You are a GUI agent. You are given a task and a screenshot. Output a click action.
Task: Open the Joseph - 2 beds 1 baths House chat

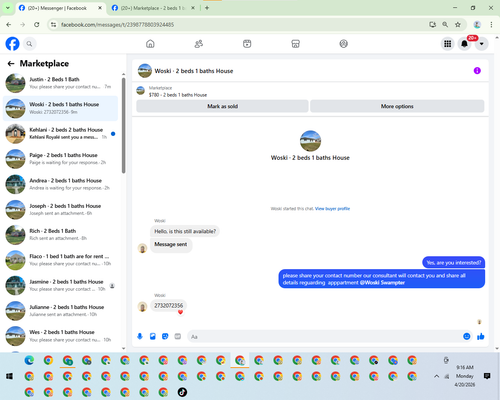tap(61, 209)
